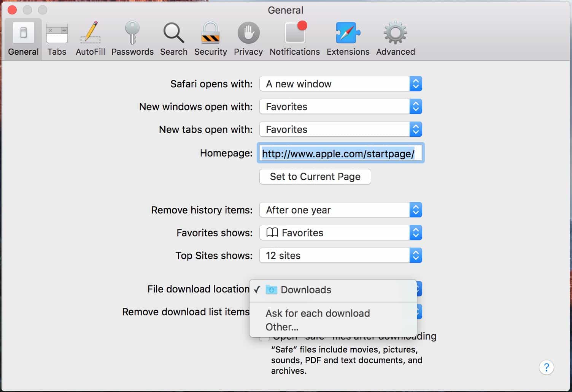
Task: Keep Downloads as the file download location
Action: [305, 290]
